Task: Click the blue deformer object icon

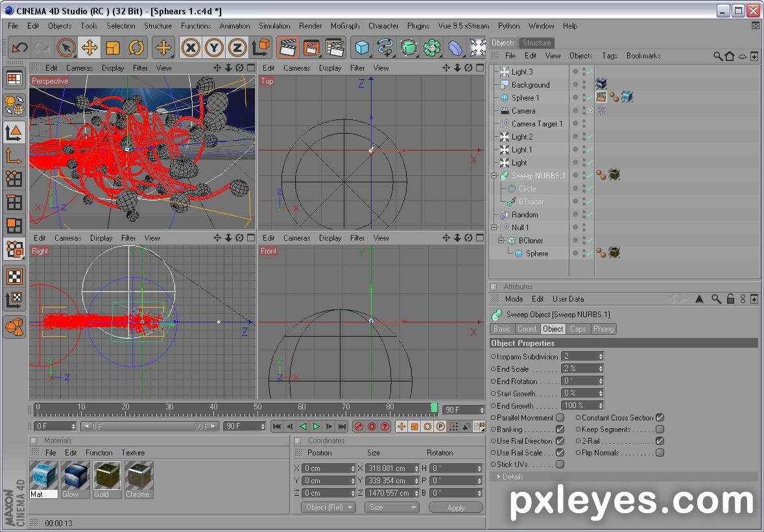Action: (455, 48)
